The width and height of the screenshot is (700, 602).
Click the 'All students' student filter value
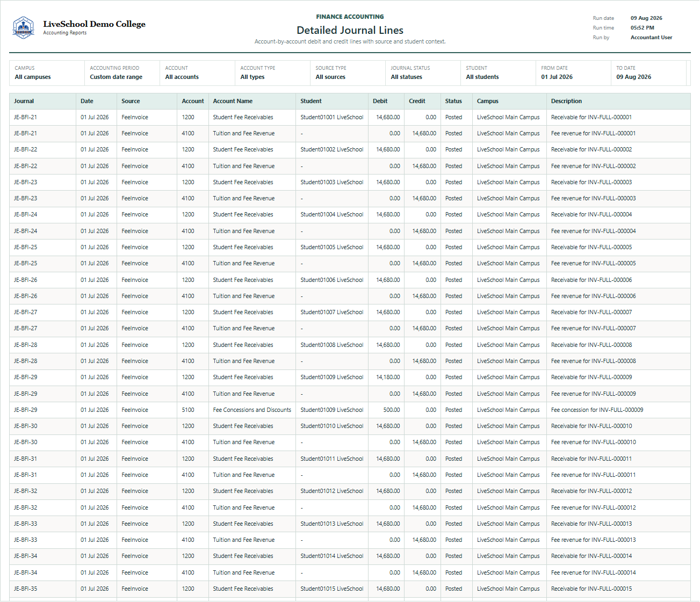pyautogui.click(x=482, y=77)
